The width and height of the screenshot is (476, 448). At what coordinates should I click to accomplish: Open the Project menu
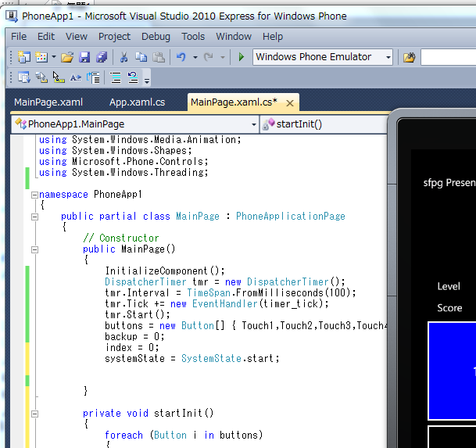[x=114, y=36]
